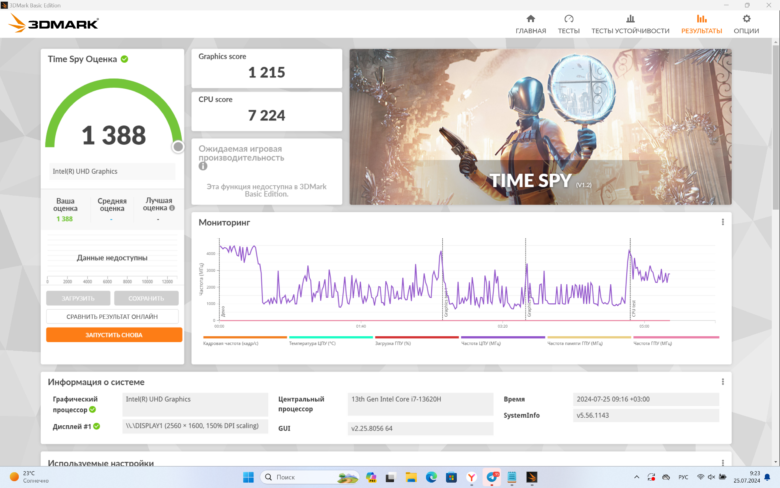Open Yandex Browser from the taskbar
Image resolution: width=780 pixels, height=488 pixels.
click(x=472, y=477)
